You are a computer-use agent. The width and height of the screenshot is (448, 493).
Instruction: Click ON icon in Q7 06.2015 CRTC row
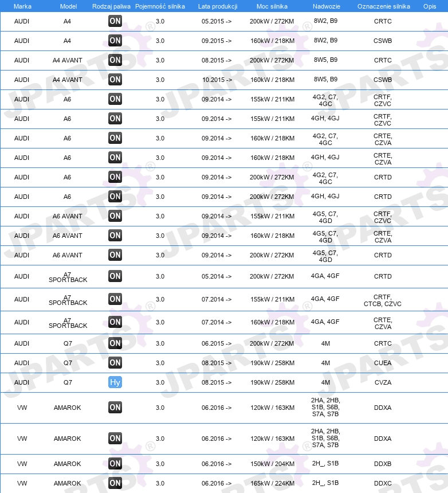pyautogui.click(x=115, y=343)
